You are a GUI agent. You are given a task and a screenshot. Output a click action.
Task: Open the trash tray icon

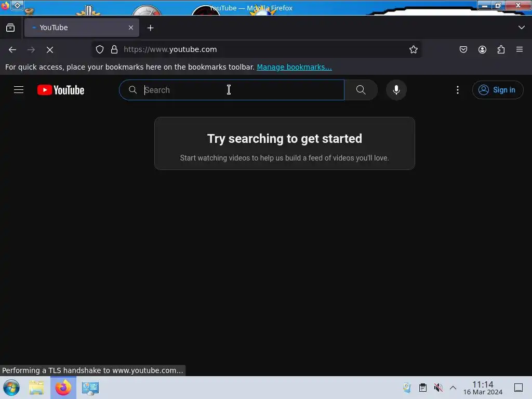click(x=407, y=388)
